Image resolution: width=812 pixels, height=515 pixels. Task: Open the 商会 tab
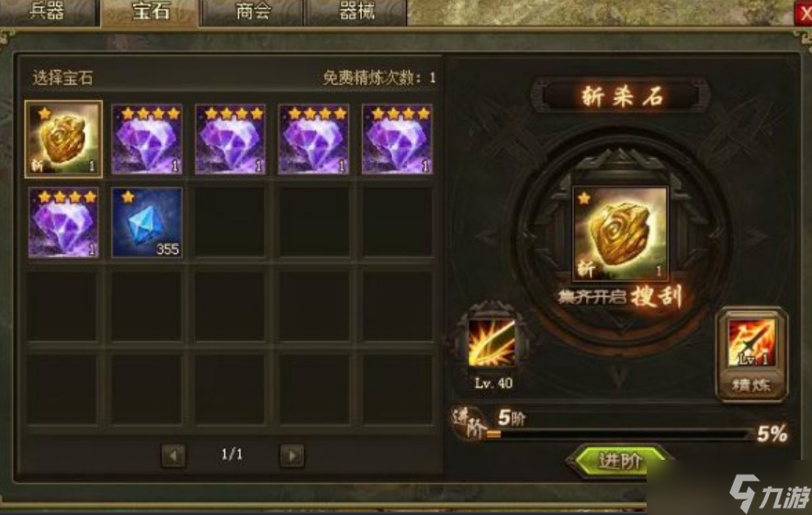(254, 12)
